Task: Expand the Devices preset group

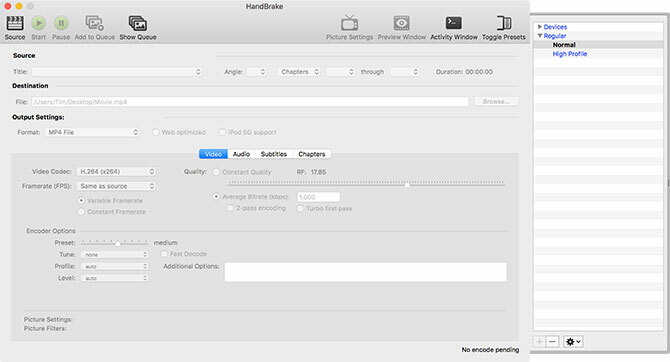Action: pyautogui.click(x=540, y=26)
